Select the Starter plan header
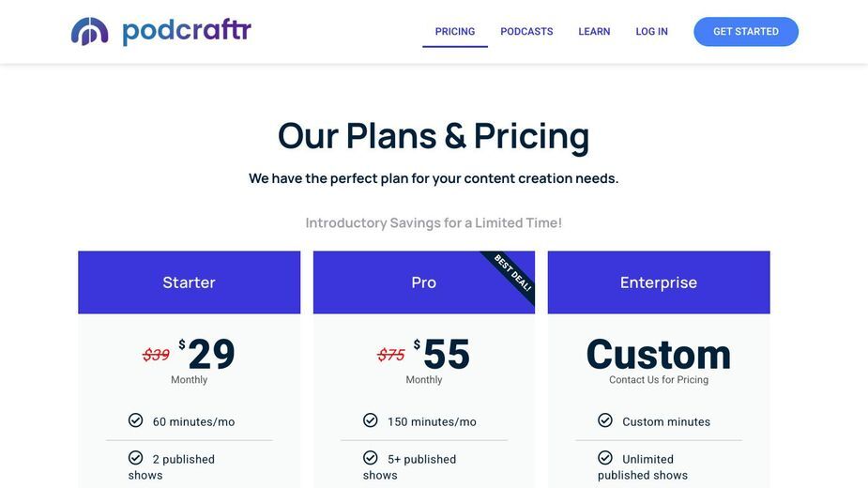Viewport: 868px width, 488px height. [x=190, y=282]
